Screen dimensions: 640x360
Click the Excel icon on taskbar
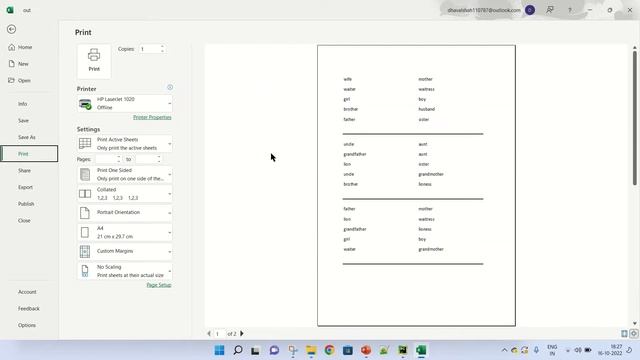(421, 350)
